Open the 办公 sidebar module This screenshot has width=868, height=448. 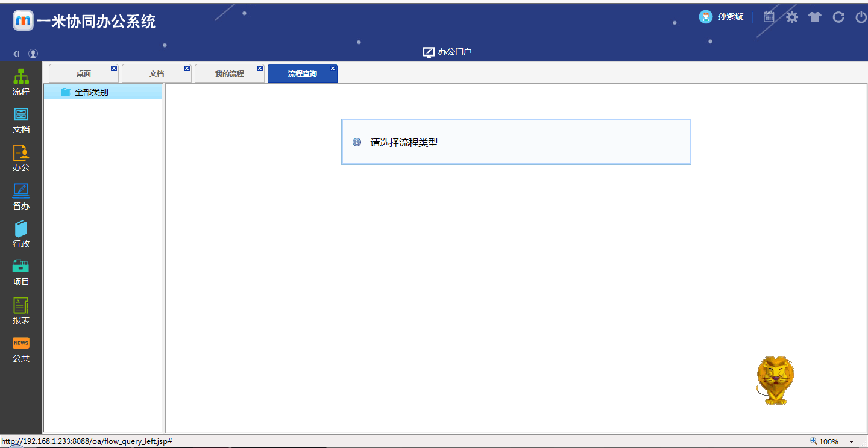(21, 158)
